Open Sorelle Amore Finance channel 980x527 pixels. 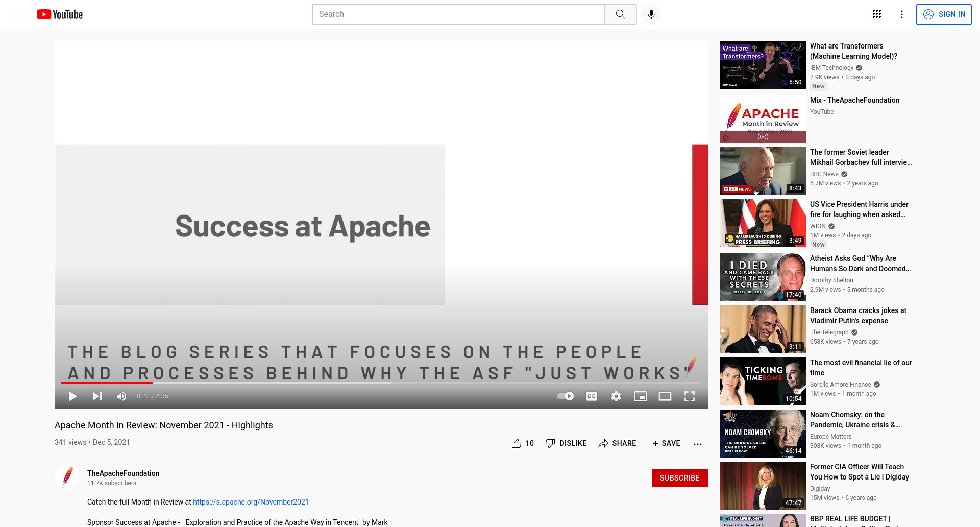coord(840,385)
